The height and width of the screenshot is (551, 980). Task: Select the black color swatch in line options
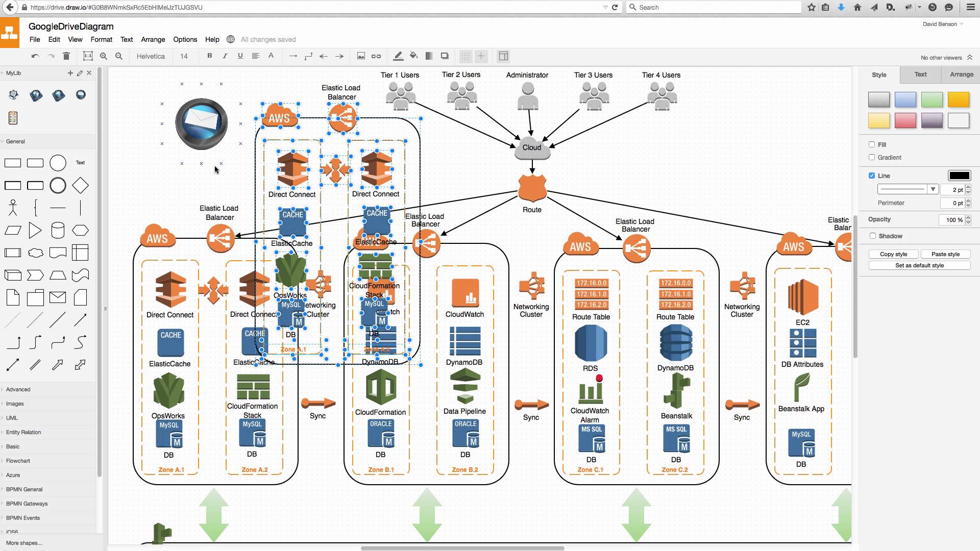[958, 175]
